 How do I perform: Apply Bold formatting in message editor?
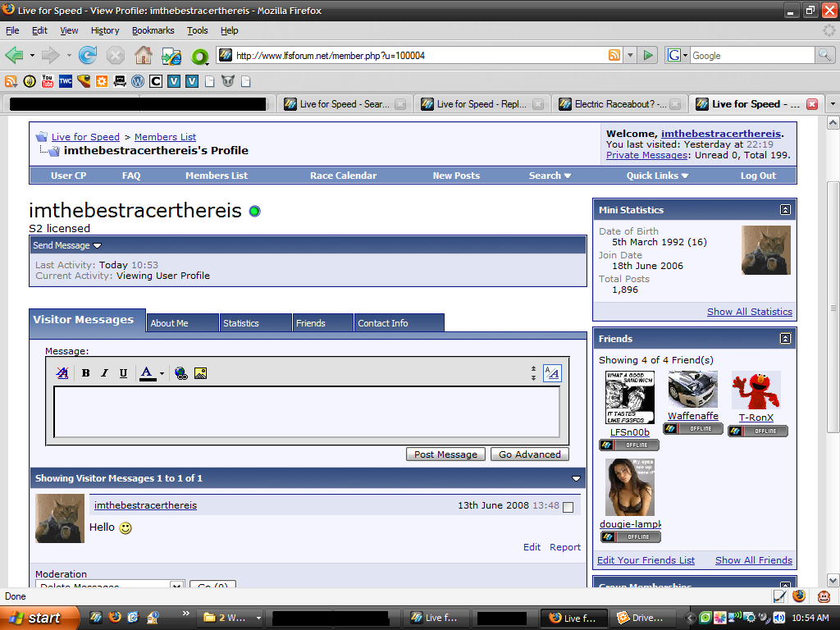[x=85, y=373]
